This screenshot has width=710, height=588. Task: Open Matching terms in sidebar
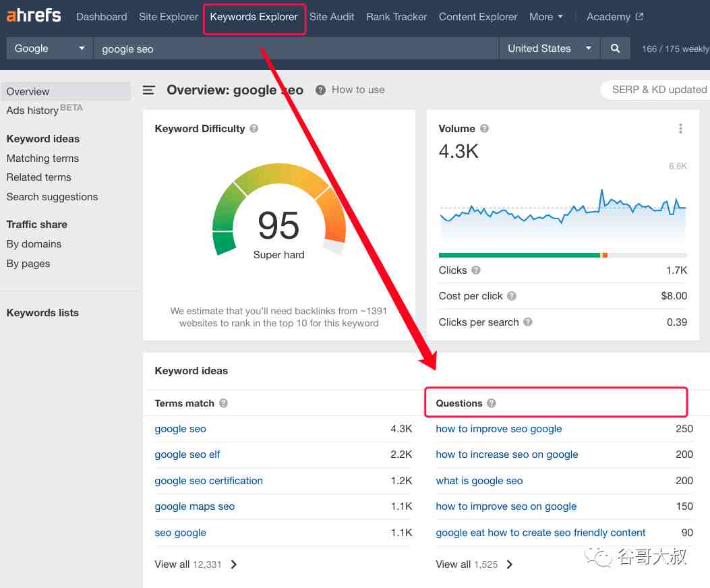point(42,158)
